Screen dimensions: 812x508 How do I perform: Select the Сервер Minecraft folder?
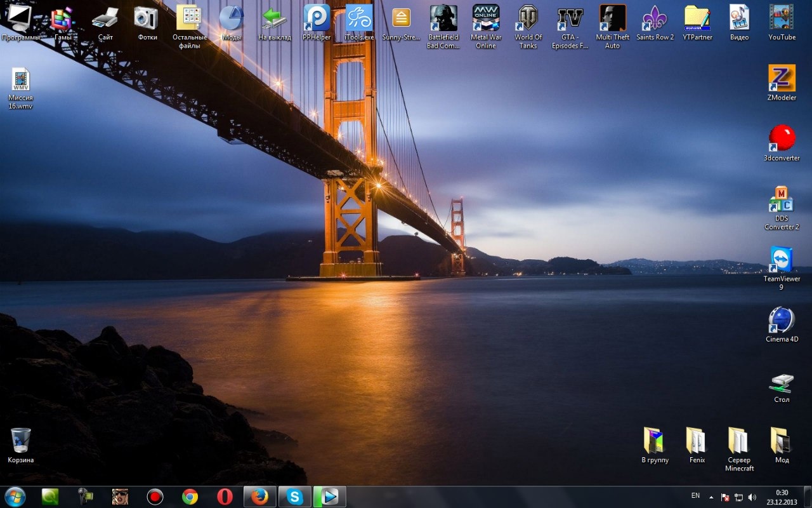point(739,441)
